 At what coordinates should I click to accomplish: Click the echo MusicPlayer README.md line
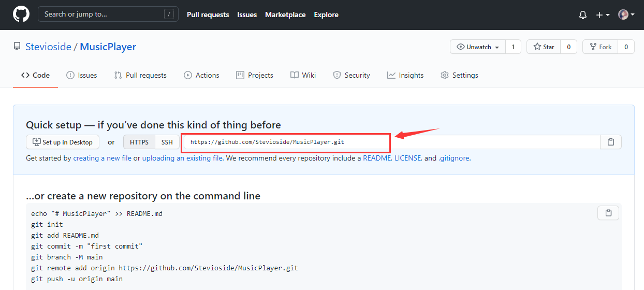pyautogui.click(x=97, y=213)
